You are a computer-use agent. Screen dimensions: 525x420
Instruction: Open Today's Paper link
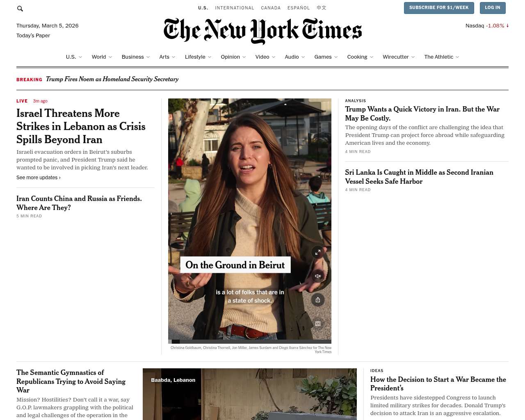(33, 36)
